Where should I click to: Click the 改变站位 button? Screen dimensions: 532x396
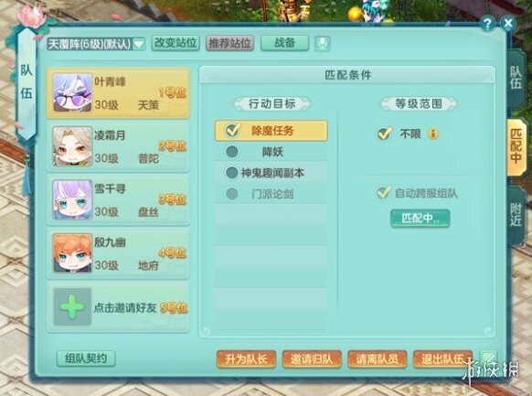pyautogui.click(x=176, y=43)
